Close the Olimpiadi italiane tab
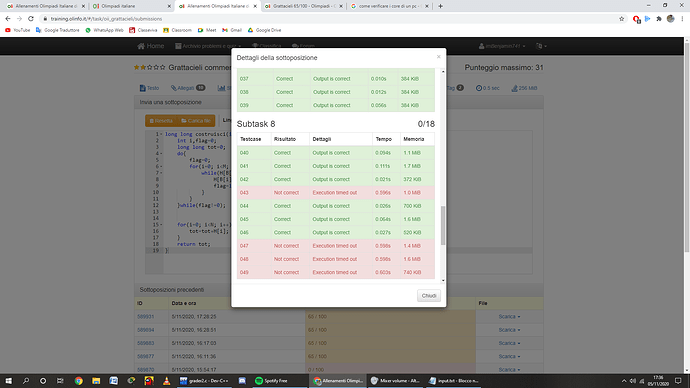This screenshot has width=690, height=388. click(x=169, y=6)
